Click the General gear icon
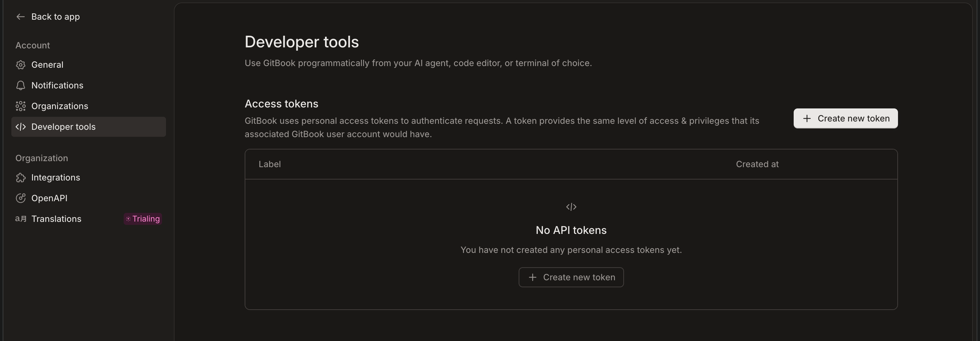980x341 pixels. (21, 65)
